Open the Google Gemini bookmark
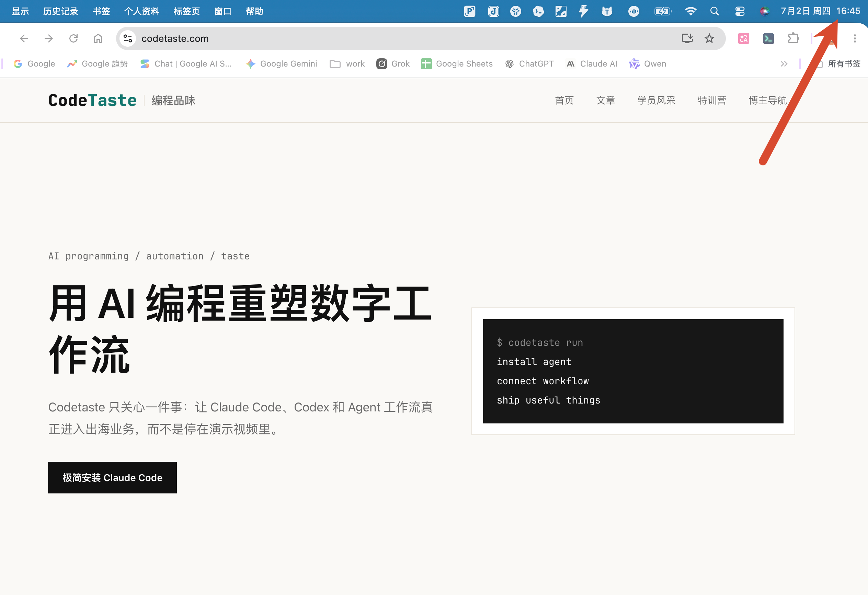Viewport: 868px width, 595px height. pos(281,64)
